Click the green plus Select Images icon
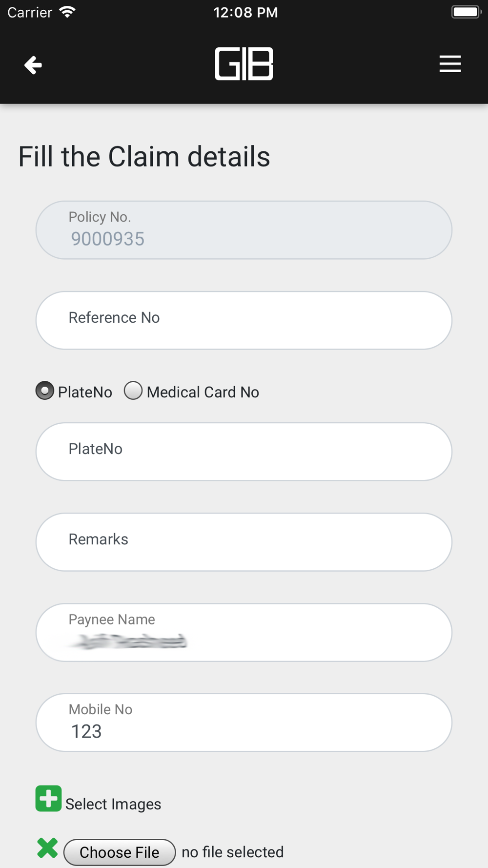Image resolution: width=488 pixels, height=868 pixels. [48, 799]
